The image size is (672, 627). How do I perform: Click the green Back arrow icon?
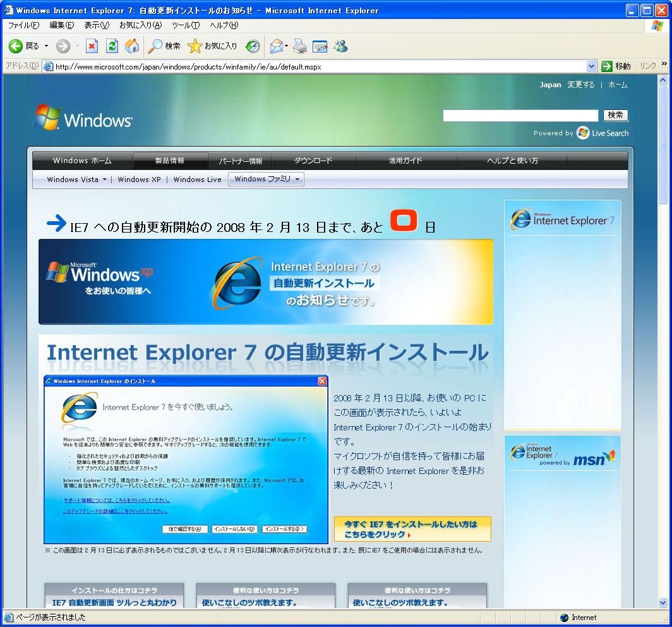16,46
